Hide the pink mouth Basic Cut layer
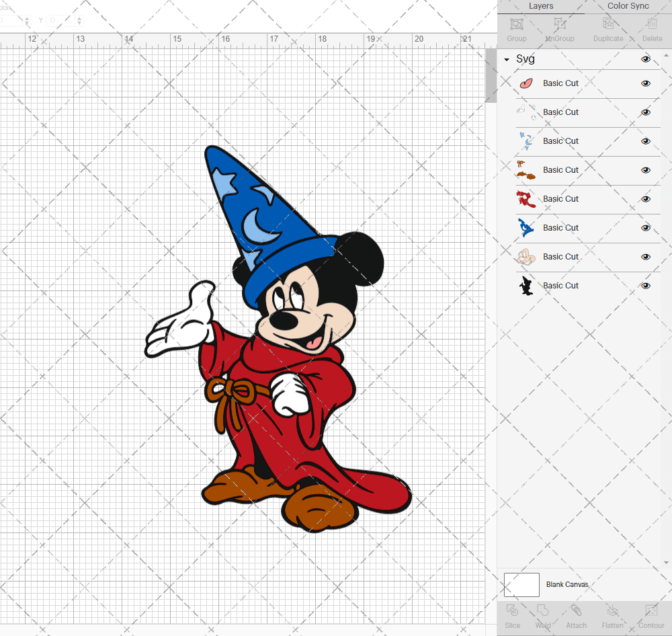 [x=645, y=83]
